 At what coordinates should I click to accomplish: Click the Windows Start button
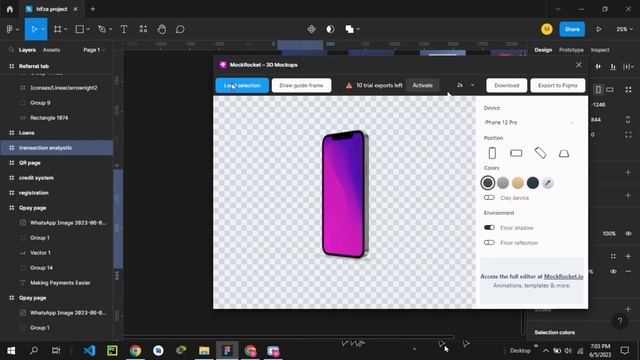pos(11,350)
